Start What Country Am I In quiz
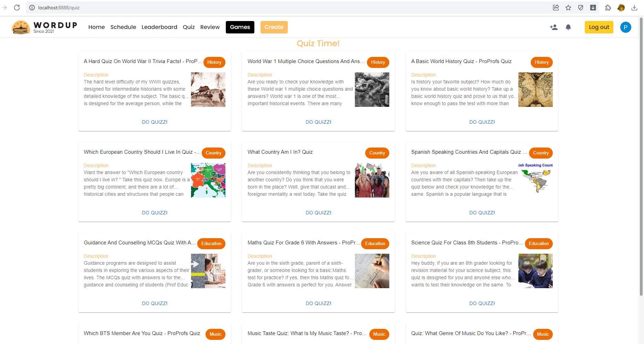The height and width of the screenshot is (344, 644). pyautogui.click(x=318, y=213)
